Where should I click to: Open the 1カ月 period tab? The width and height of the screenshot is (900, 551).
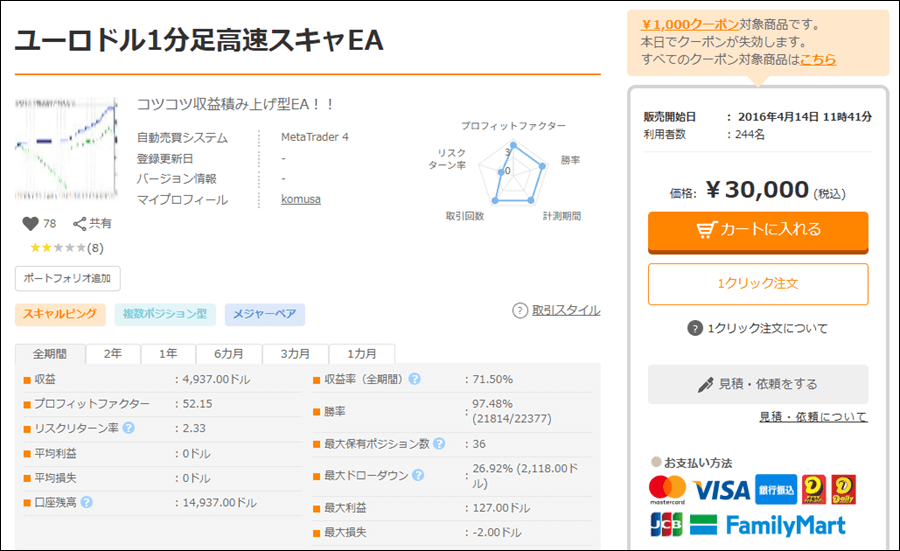[362, 354]
